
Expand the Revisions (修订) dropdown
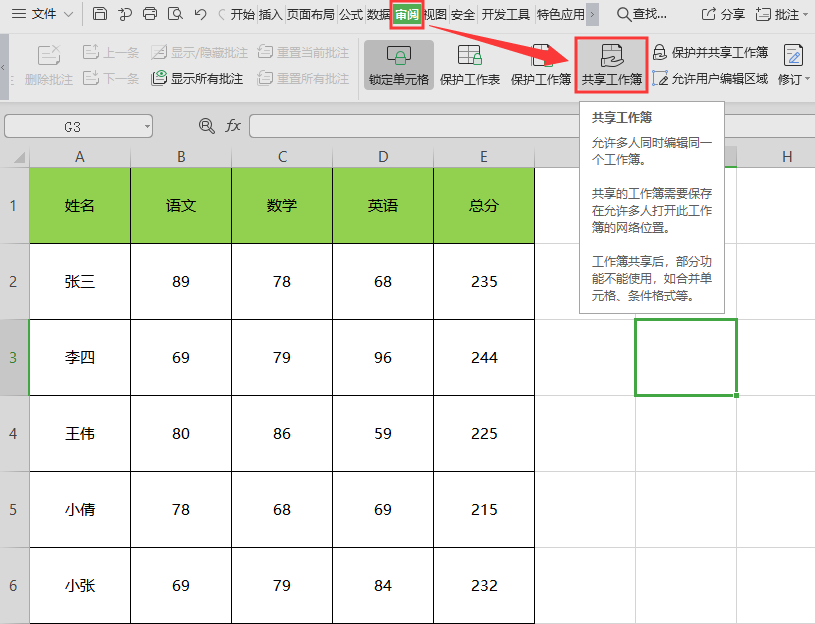click(x=794, y=78)
